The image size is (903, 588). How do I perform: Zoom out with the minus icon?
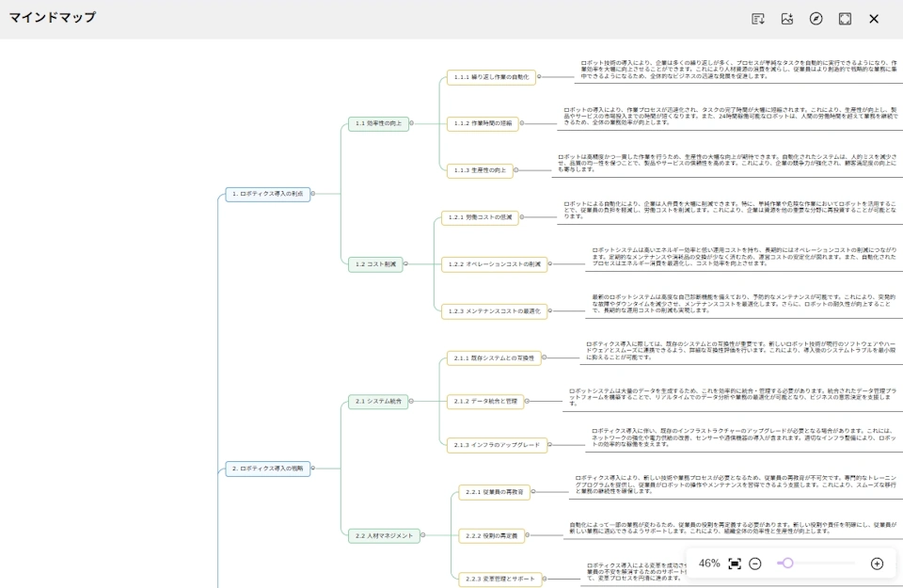(x=755, y=564)
